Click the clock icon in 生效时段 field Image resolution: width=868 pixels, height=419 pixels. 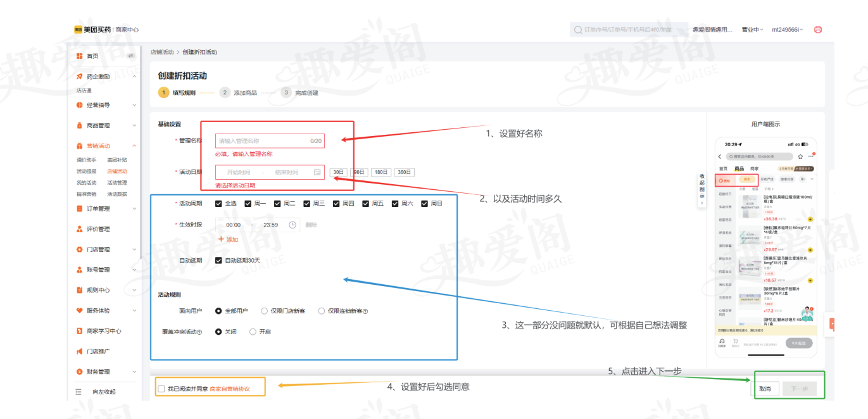292,225
